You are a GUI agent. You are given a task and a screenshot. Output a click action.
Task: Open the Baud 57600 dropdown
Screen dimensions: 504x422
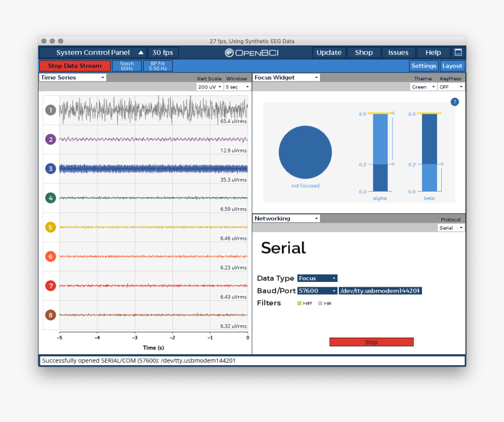(x=317, y=291)
